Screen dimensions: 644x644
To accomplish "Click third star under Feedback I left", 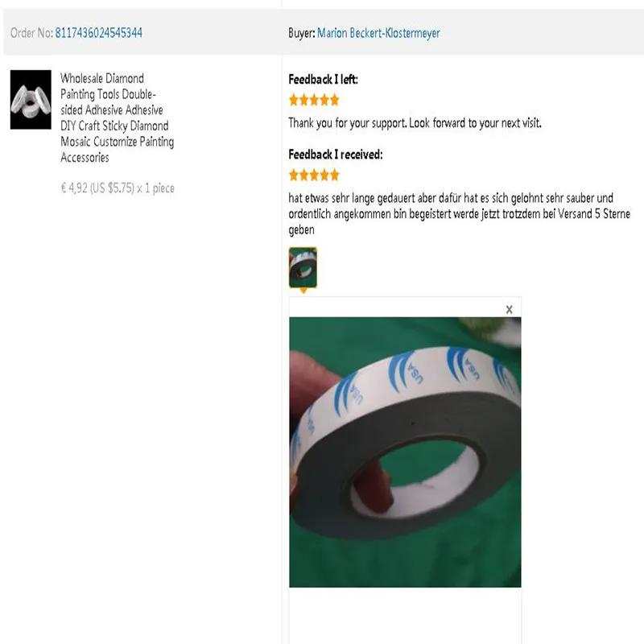I will pyautogui.click(x=314, y=100).
